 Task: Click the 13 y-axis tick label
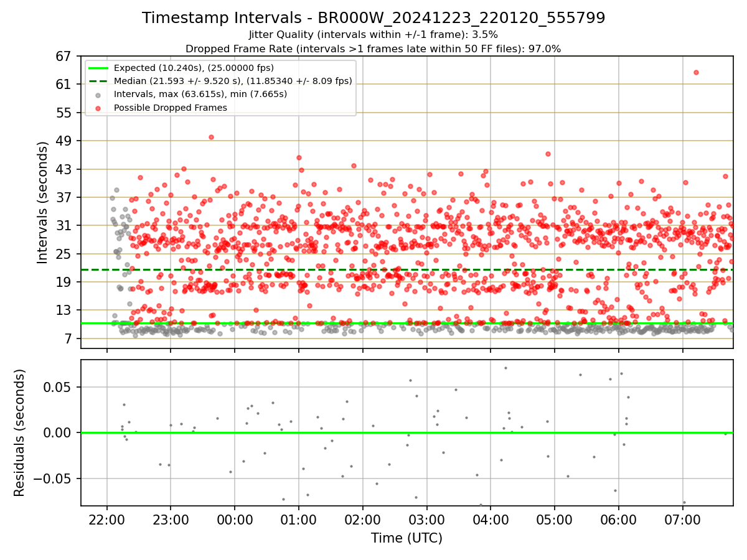pyautogui.click(x=64, y=310)
